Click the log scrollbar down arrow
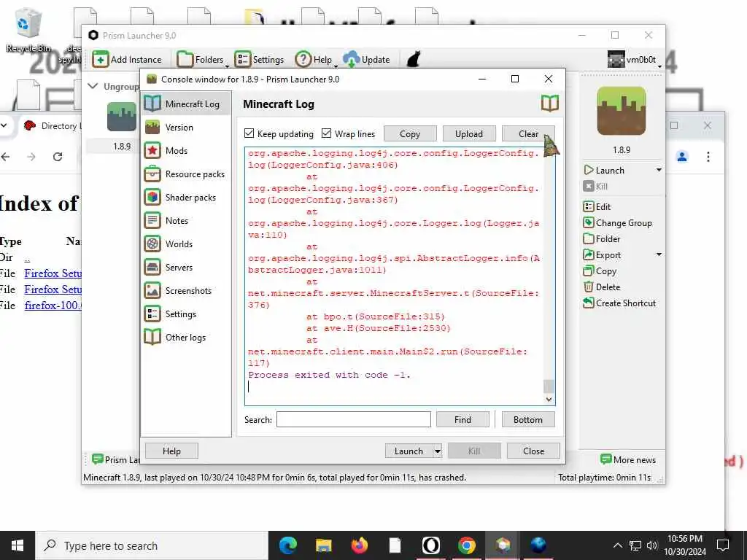 pos(549,399)
